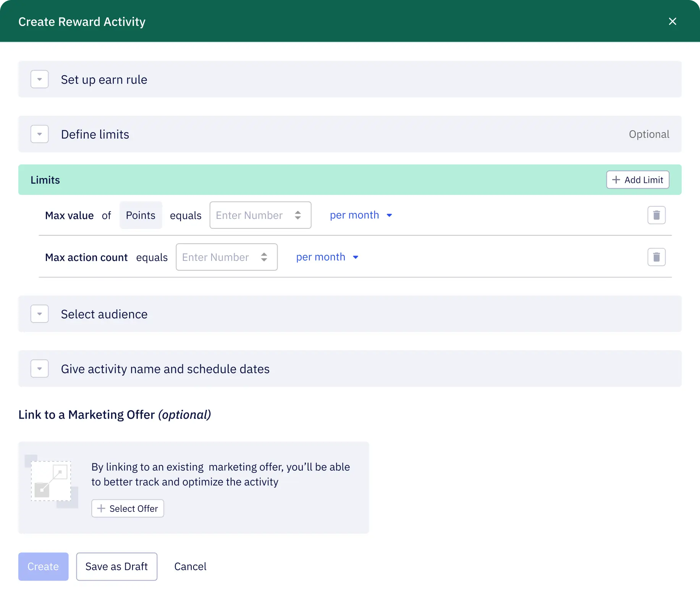The height and width of the screenshot is (594, 700).
Task: Delete the Max action count limit row
Action: coord(656,257)
